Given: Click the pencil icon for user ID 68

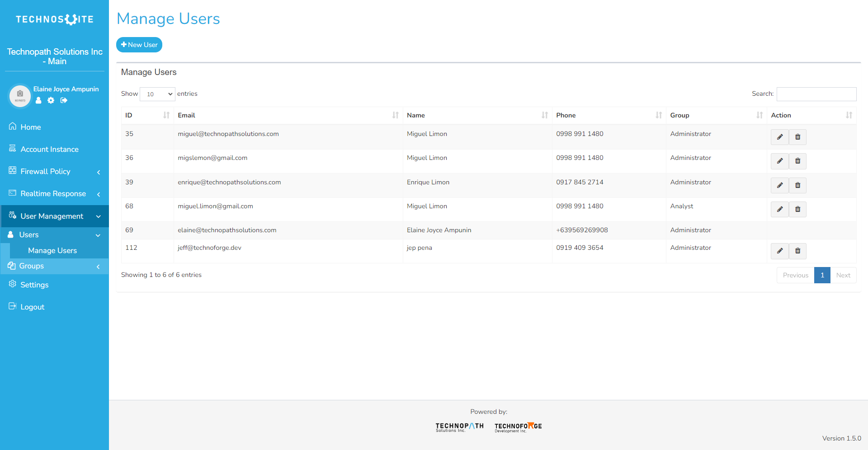Looking at the screenshot, I should pyautogui.click(x=779, y=209).
